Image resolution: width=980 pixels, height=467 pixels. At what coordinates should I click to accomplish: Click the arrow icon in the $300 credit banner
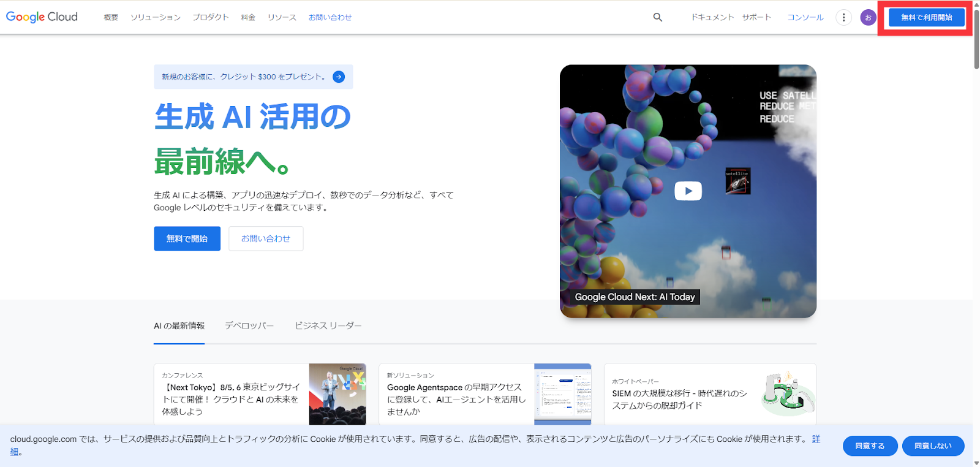point(339,77)
